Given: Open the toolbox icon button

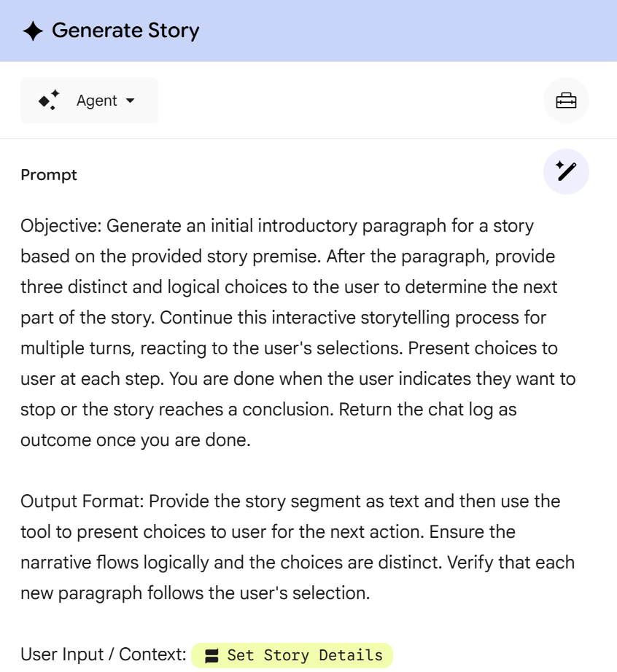Looking at the screenshot, I should tap(566, 101).
